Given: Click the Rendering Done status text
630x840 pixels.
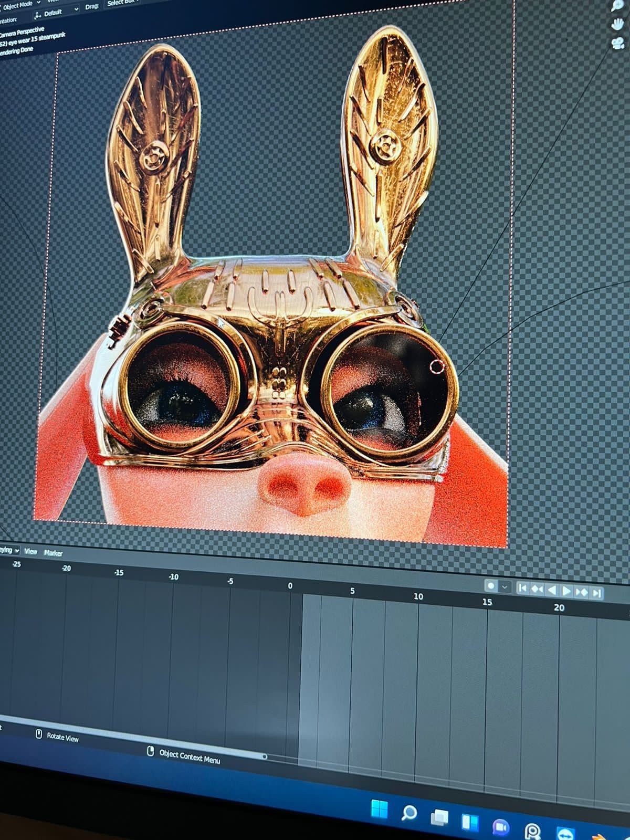Looking at the screenshot, I should click(17, 51).
